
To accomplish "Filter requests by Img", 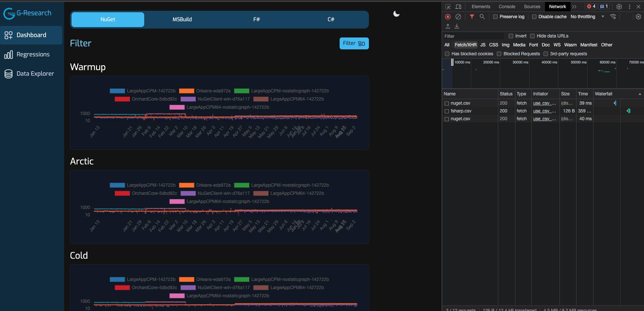I will [505, 45].
